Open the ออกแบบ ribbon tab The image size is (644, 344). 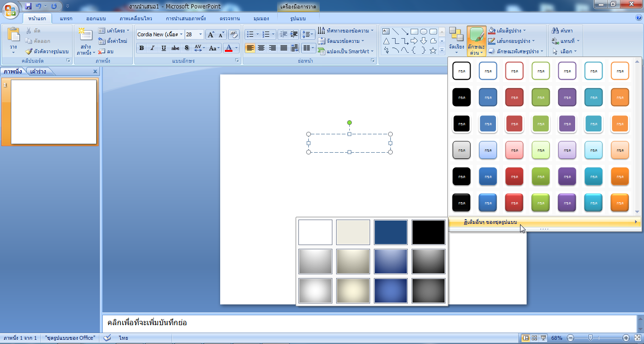click(x=96, y=18)
